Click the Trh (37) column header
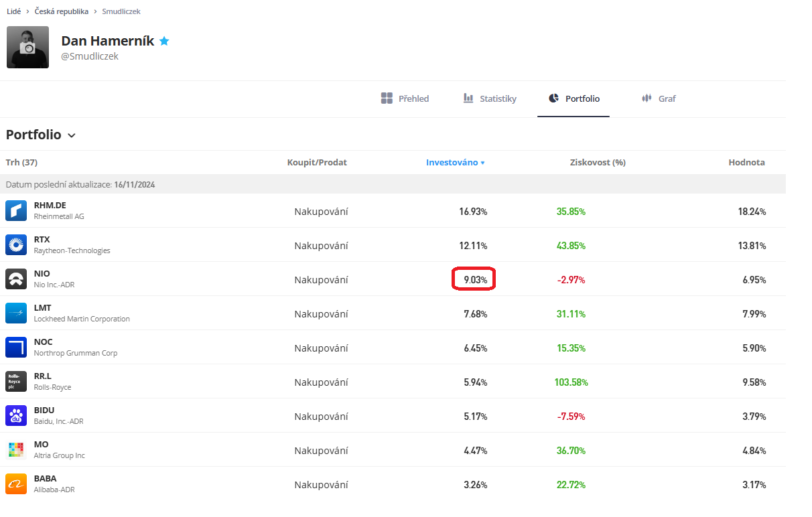The height and width of the screenshot is (517, 812). point(22,162)
